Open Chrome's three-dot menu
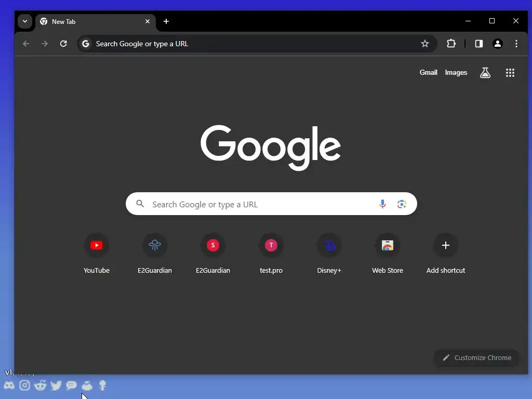 pos(516,44)
